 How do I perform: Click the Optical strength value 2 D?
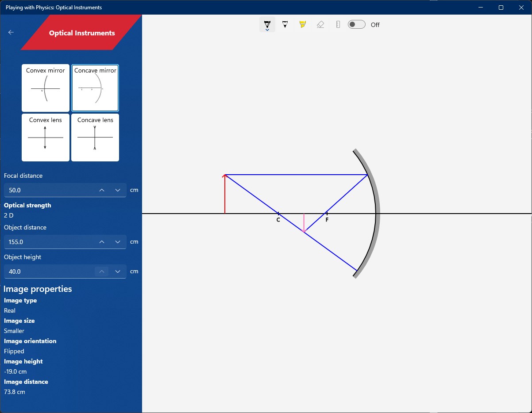[x=9, y=215]
